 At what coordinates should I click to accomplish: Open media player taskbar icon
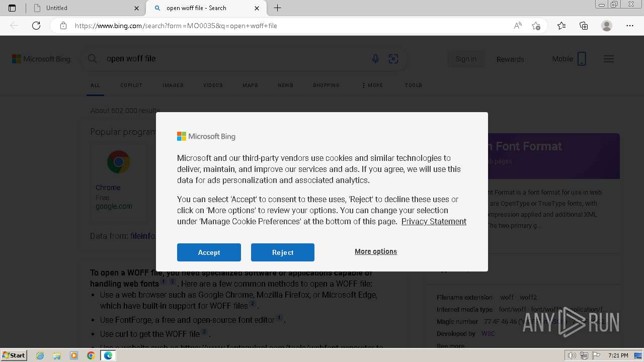click(74, 355)
